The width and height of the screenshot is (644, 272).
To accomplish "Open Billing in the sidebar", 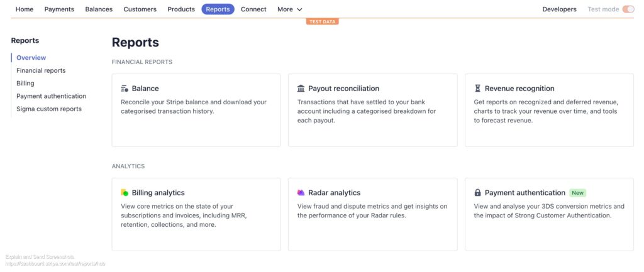I will click(x=25, y=84).
